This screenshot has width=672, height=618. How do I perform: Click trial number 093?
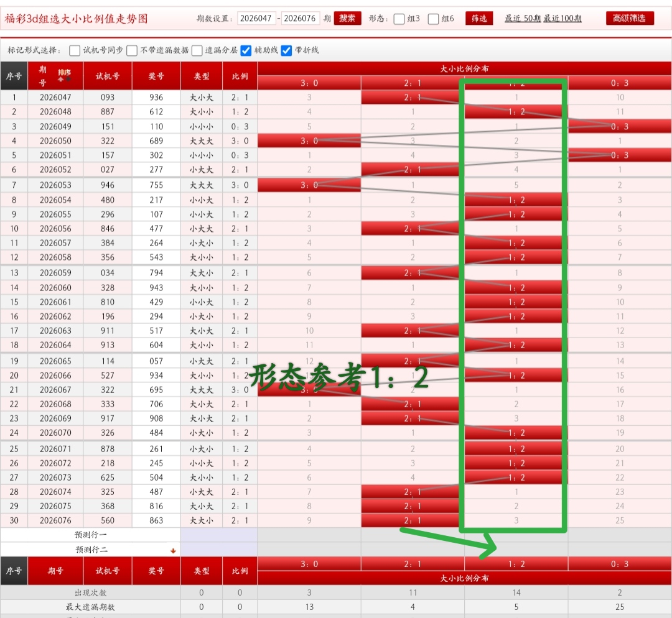(108, 97)
